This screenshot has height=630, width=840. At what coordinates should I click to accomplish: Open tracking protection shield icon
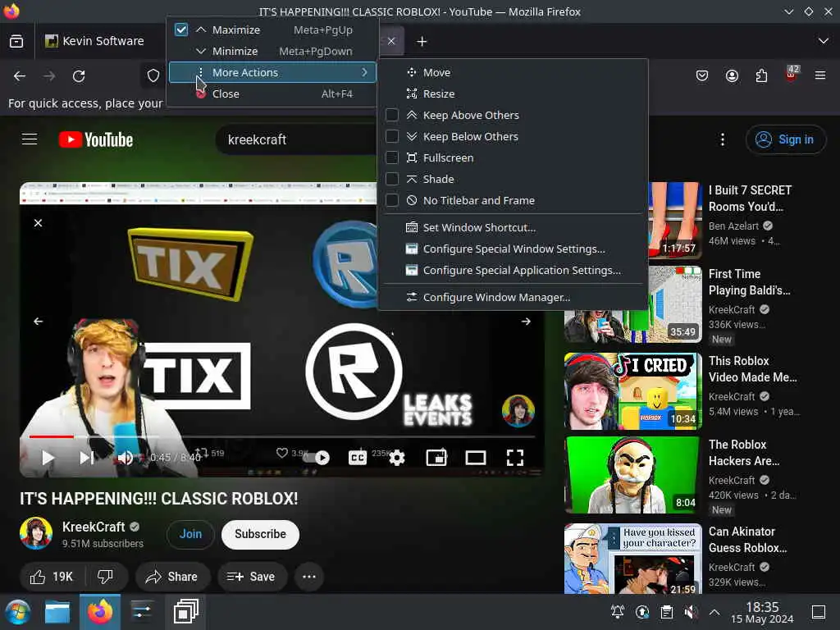(153, 76)
